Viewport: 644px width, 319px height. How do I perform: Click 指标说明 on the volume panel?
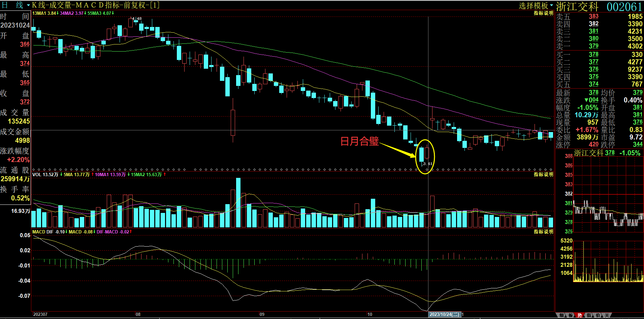(x=543, y=174)
